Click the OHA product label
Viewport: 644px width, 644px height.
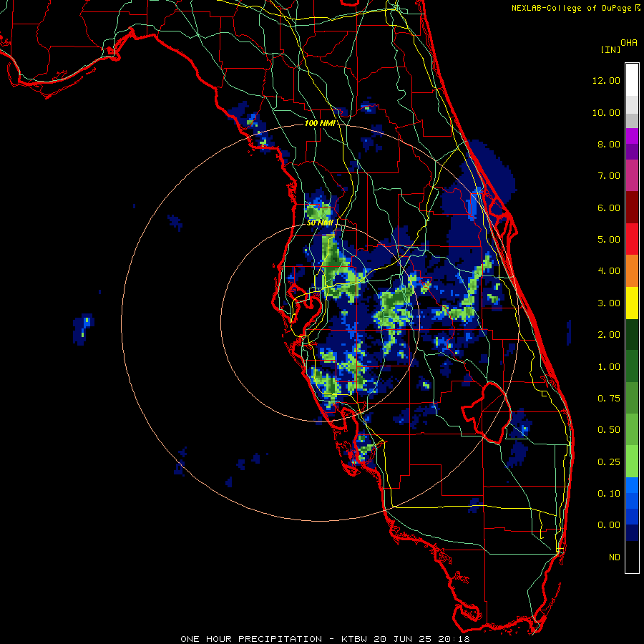click(x=629, y=43)
